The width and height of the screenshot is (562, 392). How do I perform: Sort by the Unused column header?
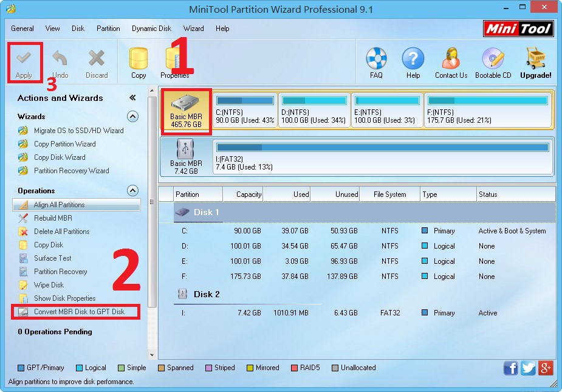(335, 194)
